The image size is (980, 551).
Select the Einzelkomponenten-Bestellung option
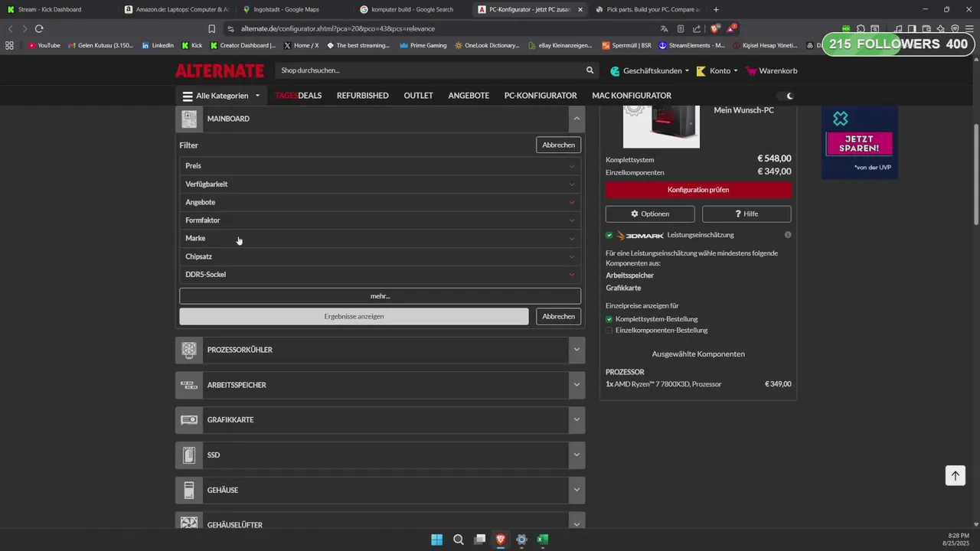609,331
